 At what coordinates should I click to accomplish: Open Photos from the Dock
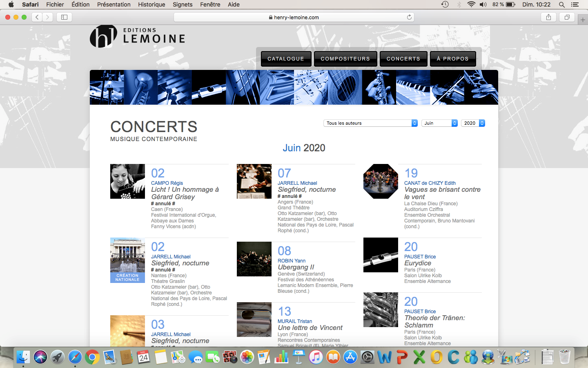pyautogui.click(x=247, y=357)
